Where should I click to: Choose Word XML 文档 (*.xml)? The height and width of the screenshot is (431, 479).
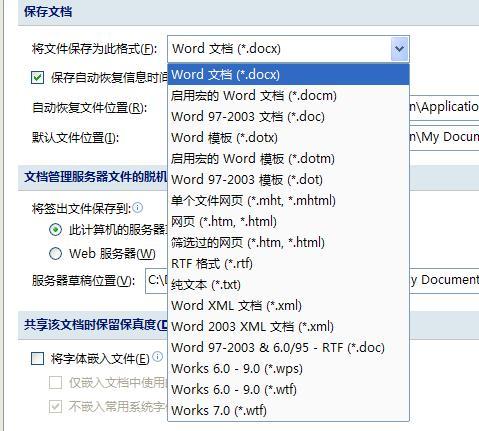[x=288, y=306]
